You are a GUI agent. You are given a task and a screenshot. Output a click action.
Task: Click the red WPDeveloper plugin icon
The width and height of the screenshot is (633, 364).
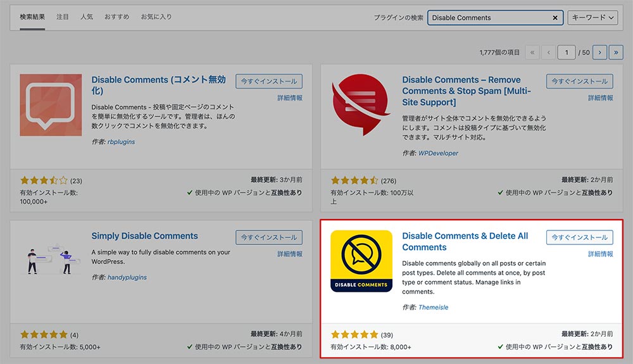tap(361, 105)
